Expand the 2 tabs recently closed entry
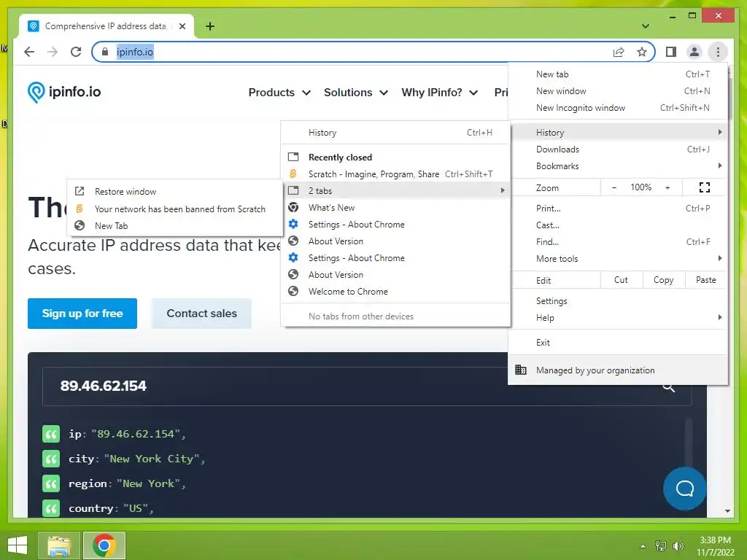747x560 pixels. click(395, 190)
